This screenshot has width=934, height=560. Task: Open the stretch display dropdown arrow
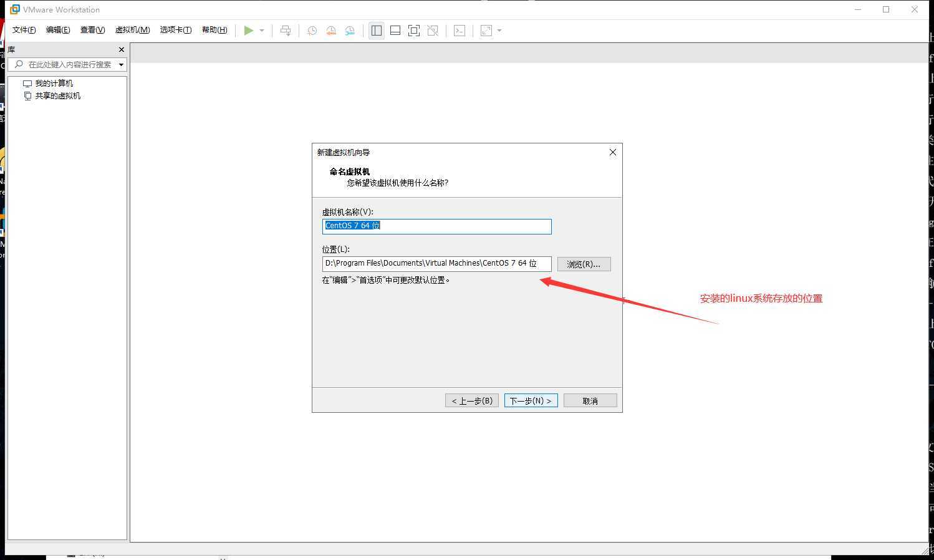click(499, 31)
